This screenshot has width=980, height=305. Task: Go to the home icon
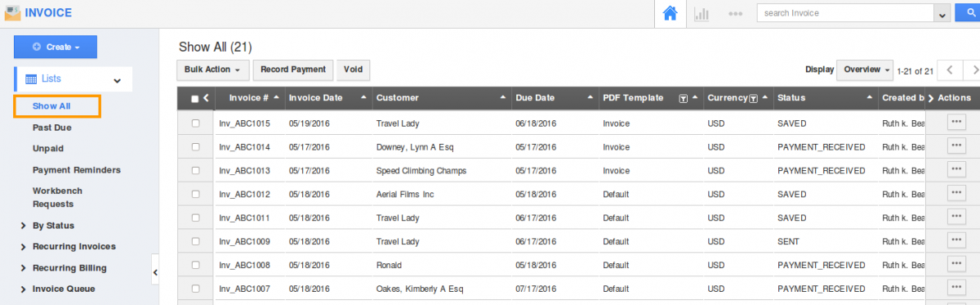click(670, 13)
